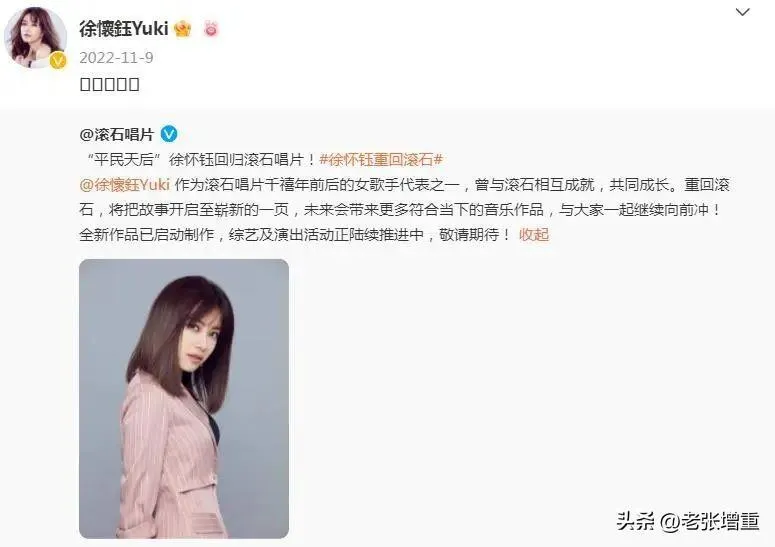
Task: Click the first line of the repost about 滚石唱片千禧年
Action: [x=404, y=184]
